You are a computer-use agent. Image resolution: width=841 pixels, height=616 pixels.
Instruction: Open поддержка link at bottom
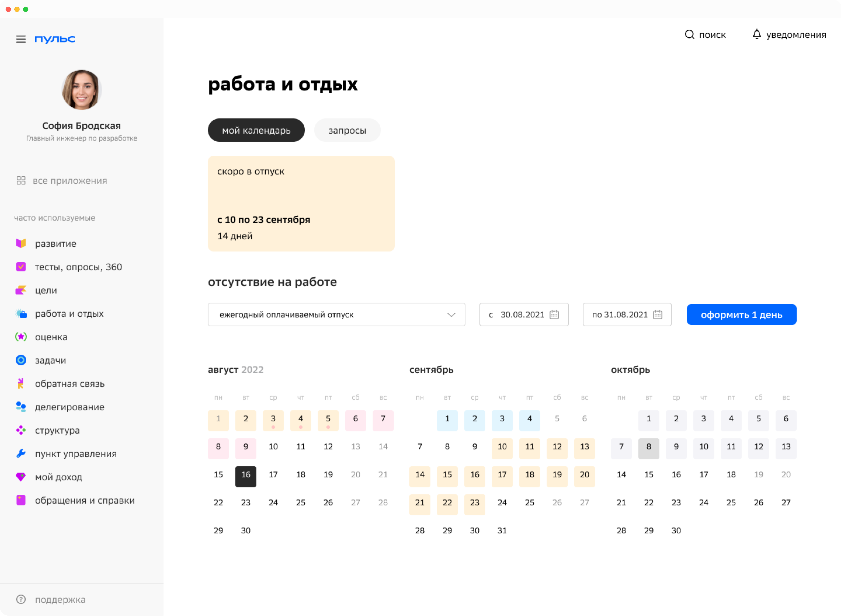60,599
